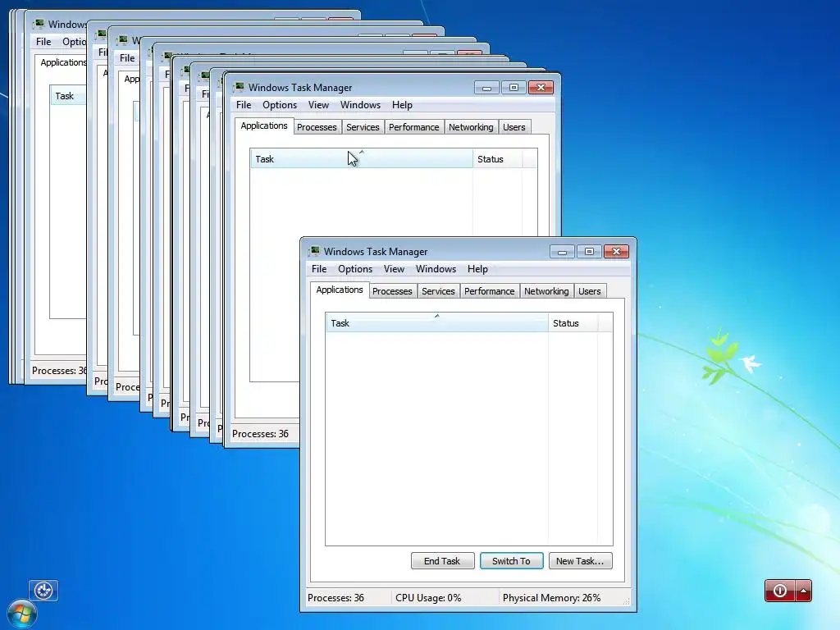Minimize the front Task Manager window
The image size is (840, 630).
(562, 252)
